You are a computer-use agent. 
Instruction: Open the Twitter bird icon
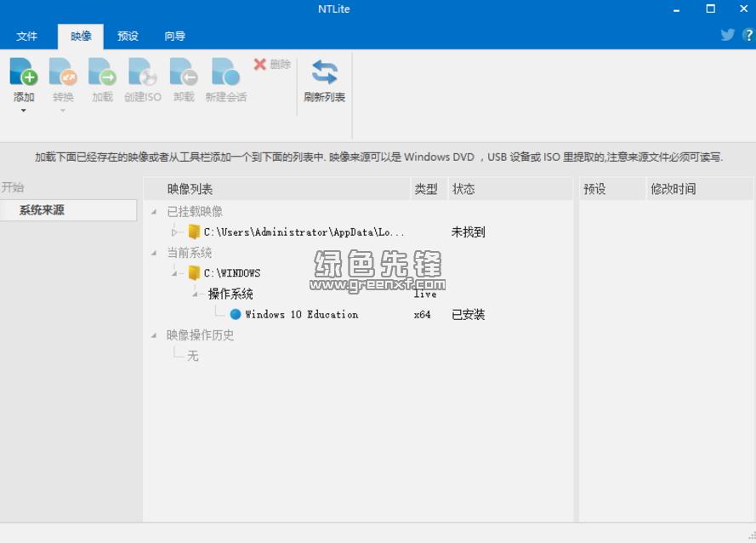728,35
